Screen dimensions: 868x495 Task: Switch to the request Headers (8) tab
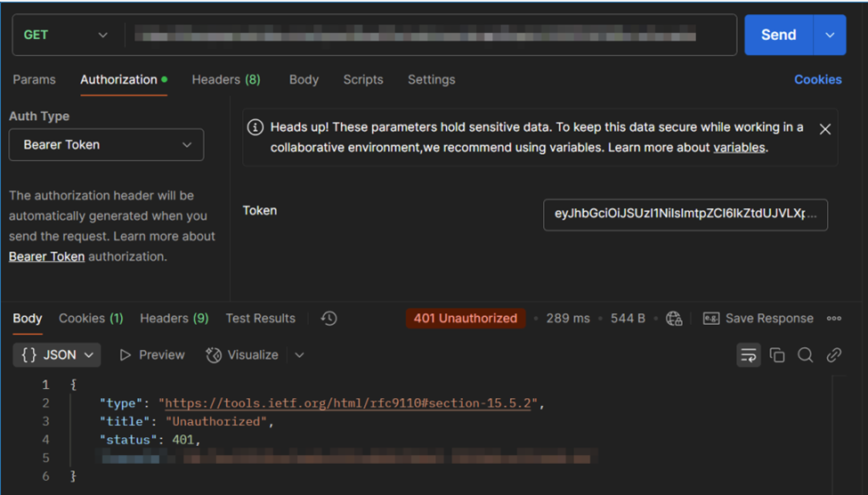point(226,79)
